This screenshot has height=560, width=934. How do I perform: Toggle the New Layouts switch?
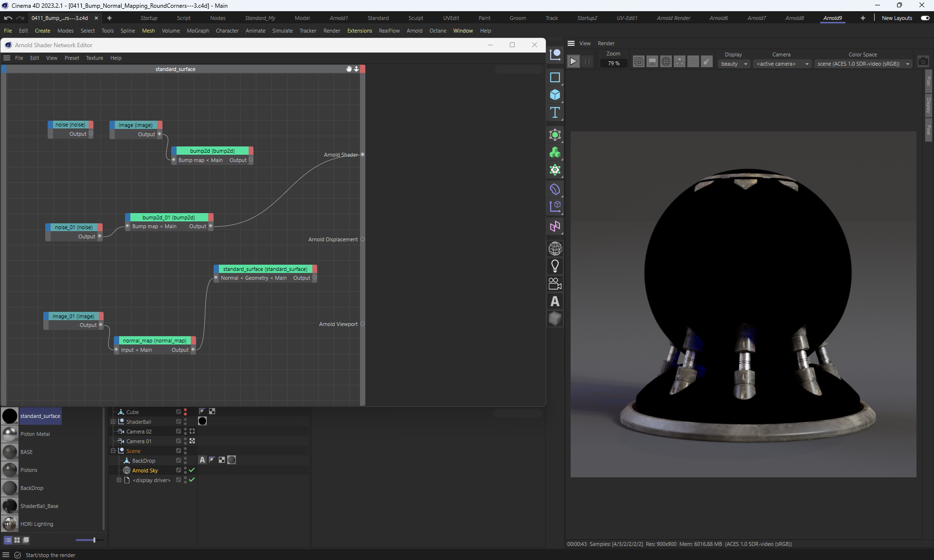coord(925,18)
